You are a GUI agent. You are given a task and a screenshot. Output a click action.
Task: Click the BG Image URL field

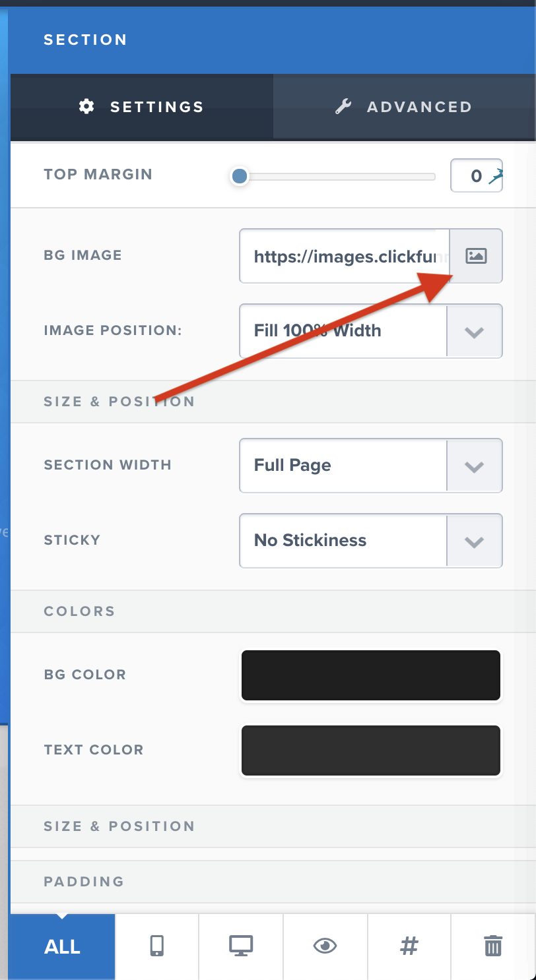(x=345, y=256)
